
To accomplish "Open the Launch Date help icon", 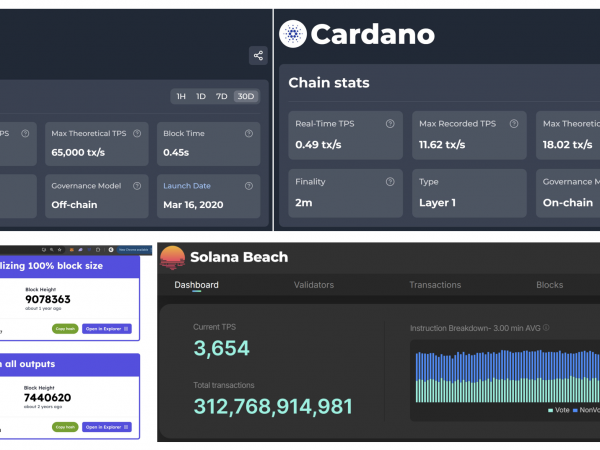I will point(249,186).
